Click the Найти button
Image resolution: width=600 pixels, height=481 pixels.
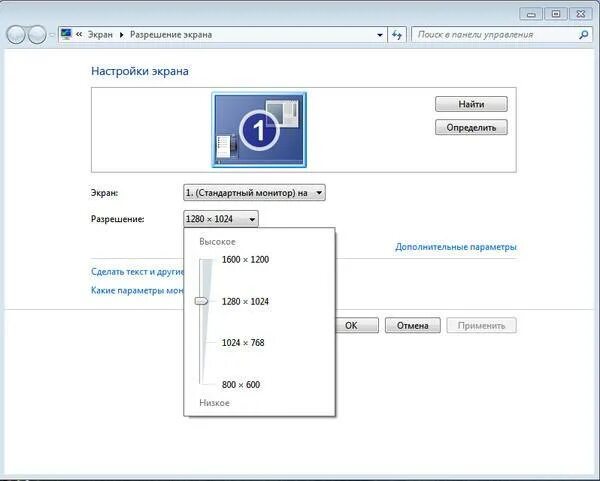[471, 104]
